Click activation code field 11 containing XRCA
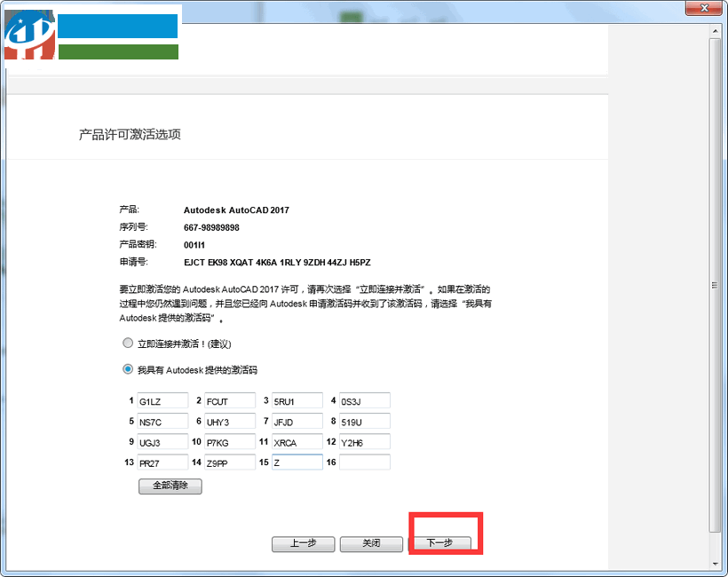Screen dimensions: 728x577 pos(297,441)
